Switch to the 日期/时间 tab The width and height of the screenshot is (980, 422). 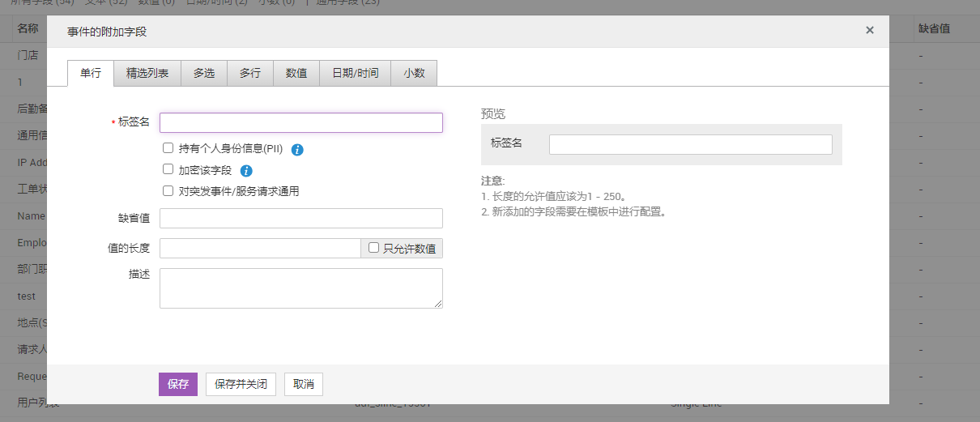(355, 73)
